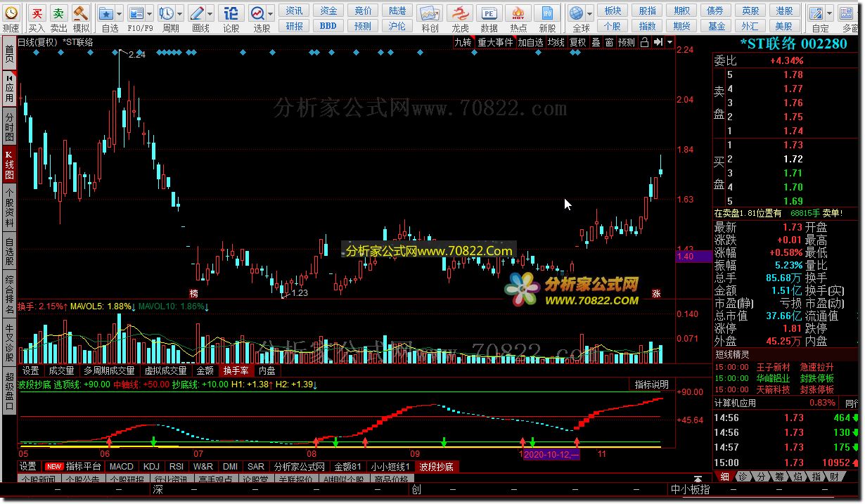Click the lock icon in chart header

(x=644, y=42)
